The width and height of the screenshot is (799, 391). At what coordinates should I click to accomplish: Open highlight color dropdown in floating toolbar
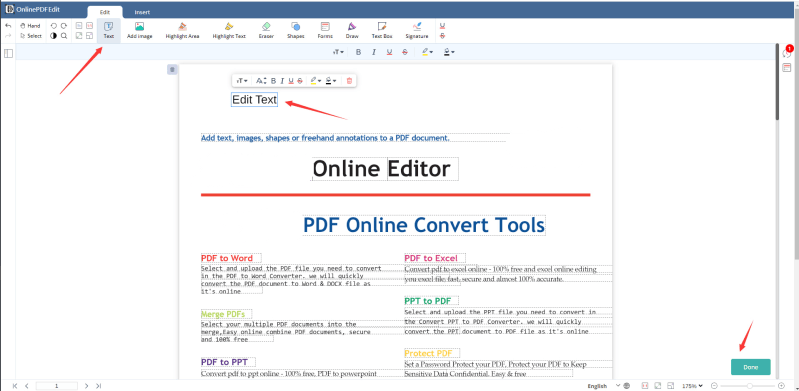click(316, 81)
